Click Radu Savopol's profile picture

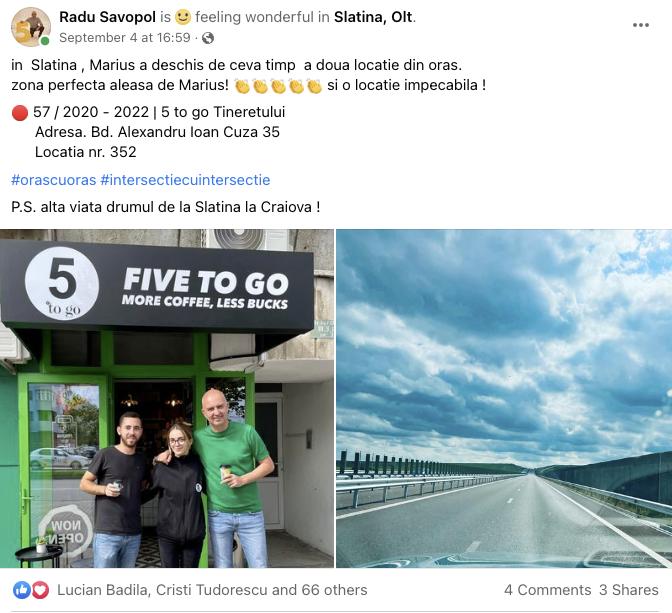[31, 27]
